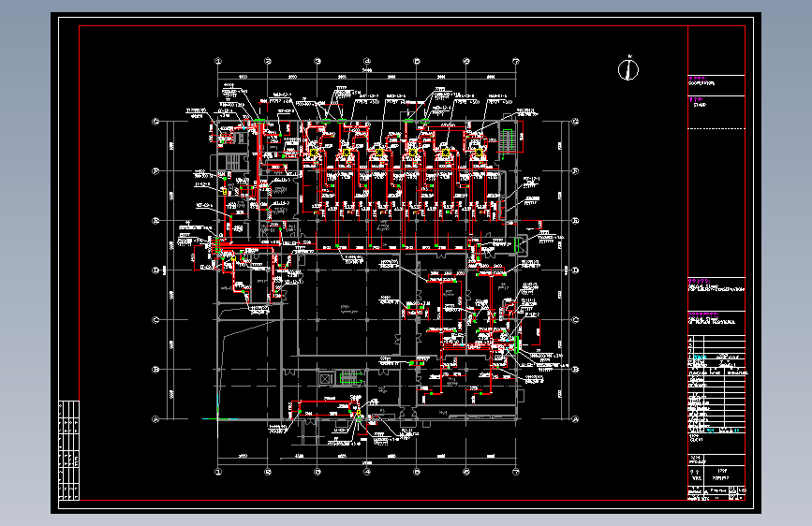
Task: Select top grid bubble number 5
Action: tap(417, 61)
